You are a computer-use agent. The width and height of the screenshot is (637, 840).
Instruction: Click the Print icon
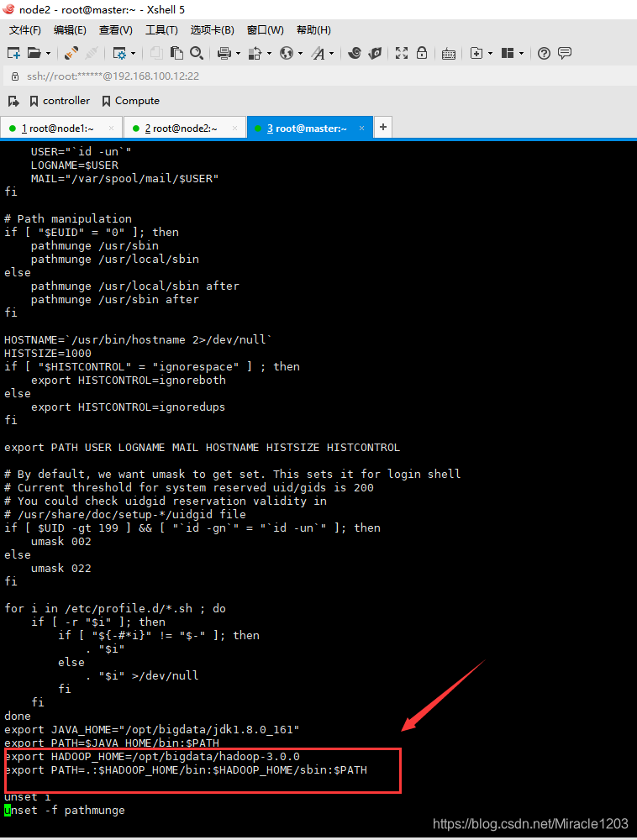(x=224, y=53)
